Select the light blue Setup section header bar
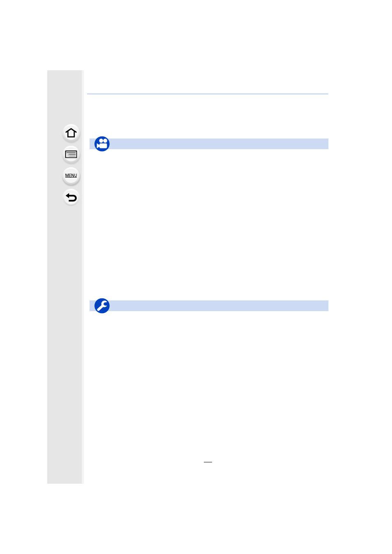Screen dimensions: 392x554 coord(209,306)
